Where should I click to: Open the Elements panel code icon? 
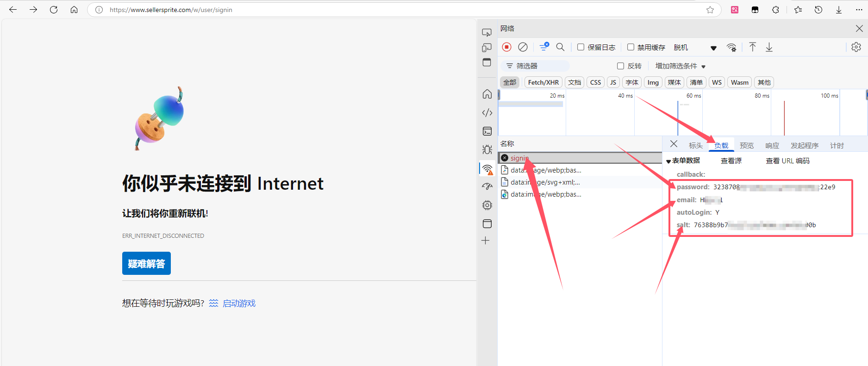coord(487,112)
